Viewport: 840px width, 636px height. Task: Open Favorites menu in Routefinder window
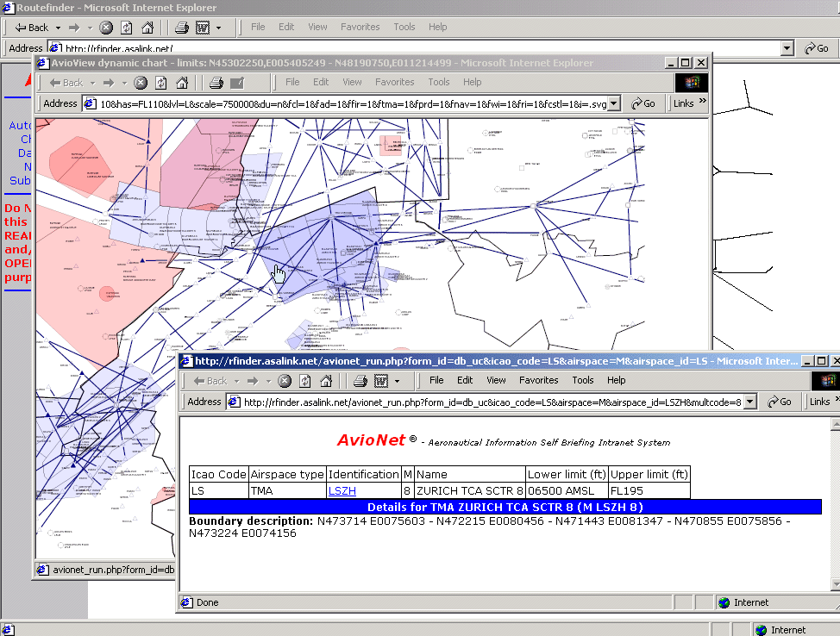click(x=360, y=27)
